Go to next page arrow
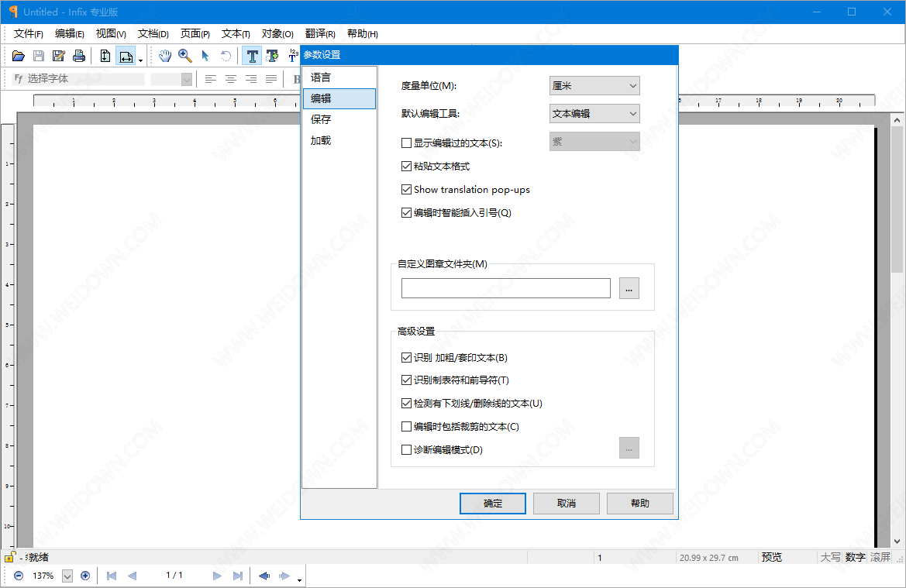The width and height of the screenshot is (906, 588). pos(217,576)
